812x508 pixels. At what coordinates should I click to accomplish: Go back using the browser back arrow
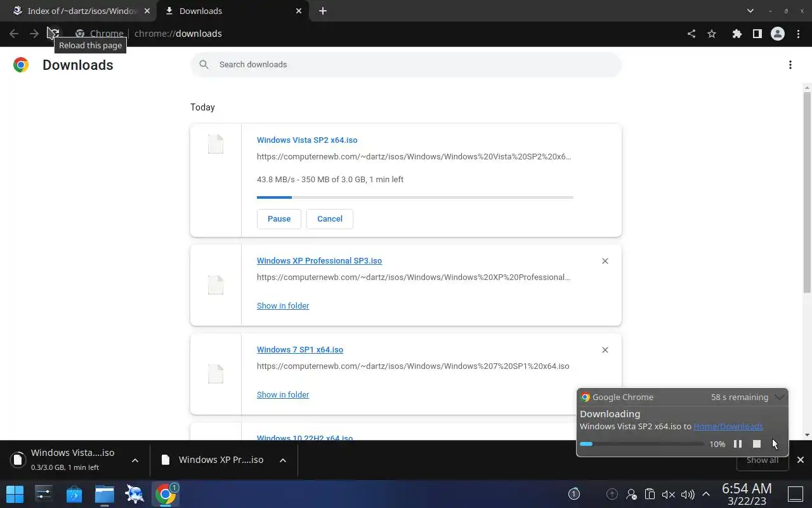[x=14, y=34]
